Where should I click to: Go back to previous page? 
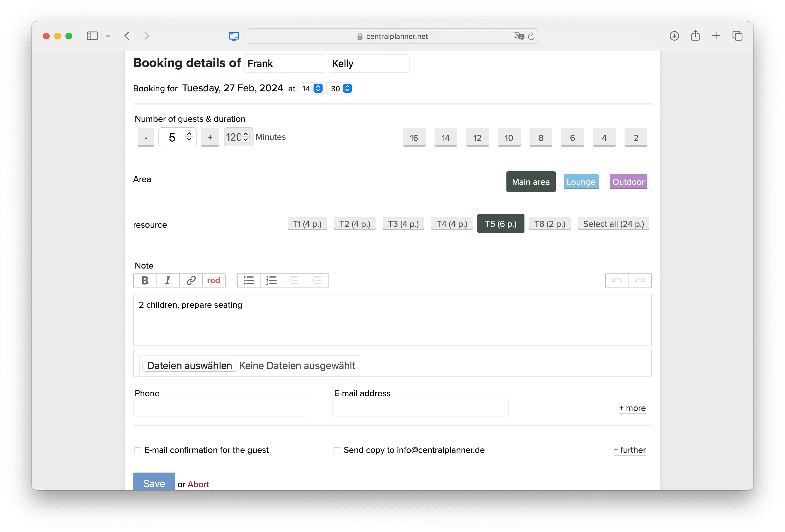127,36
